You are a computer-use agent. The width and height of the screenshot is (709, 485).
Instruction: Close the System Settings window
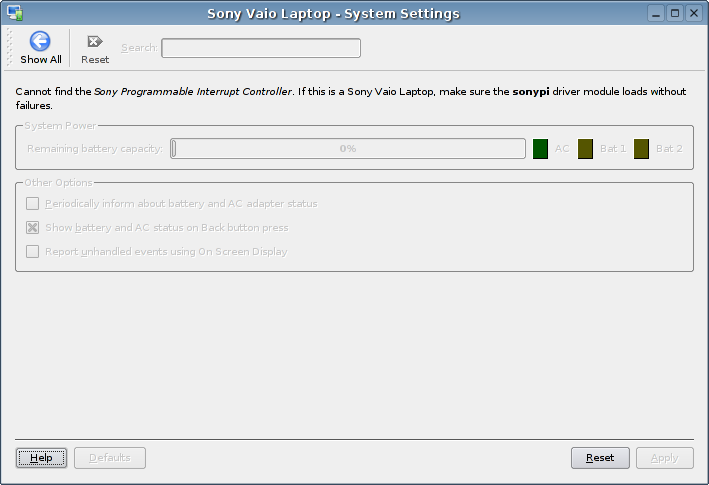click(x=694, y=14)
